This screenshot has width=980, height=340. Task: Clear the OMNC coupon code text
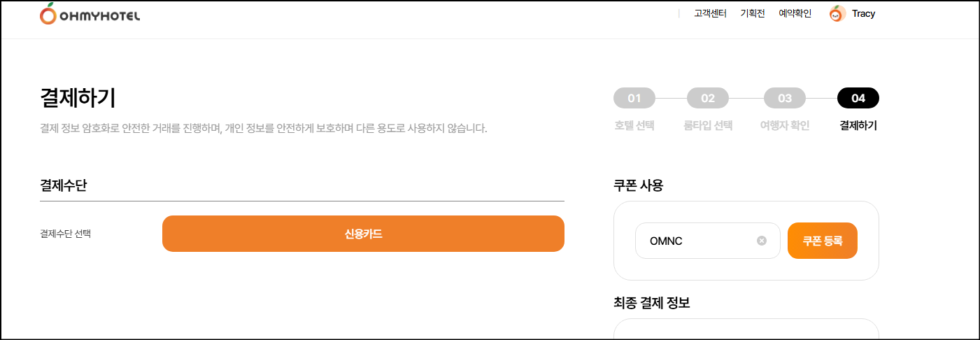point(762,241)
